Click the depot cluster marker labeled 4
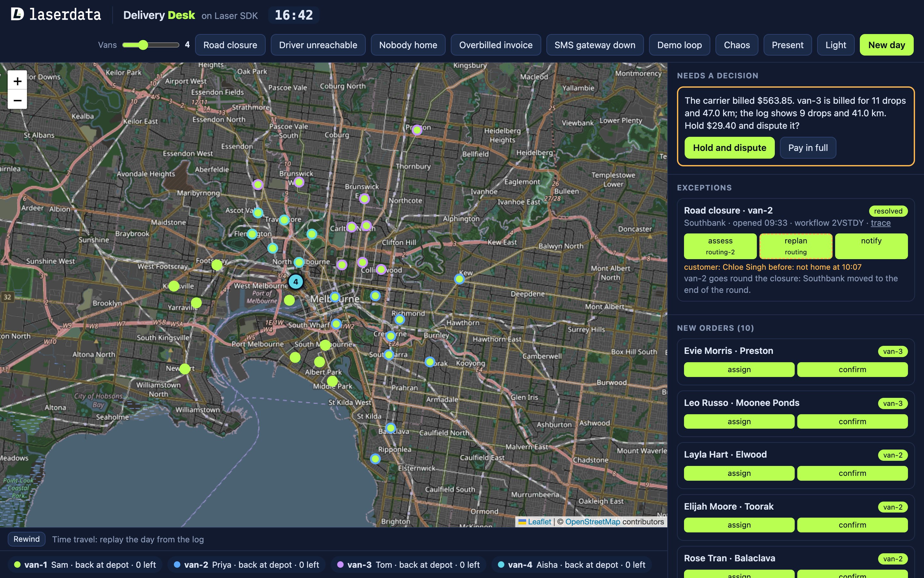The width and height of the screenshot is (924, 578). pyautogui.click(x=295, y=282)
